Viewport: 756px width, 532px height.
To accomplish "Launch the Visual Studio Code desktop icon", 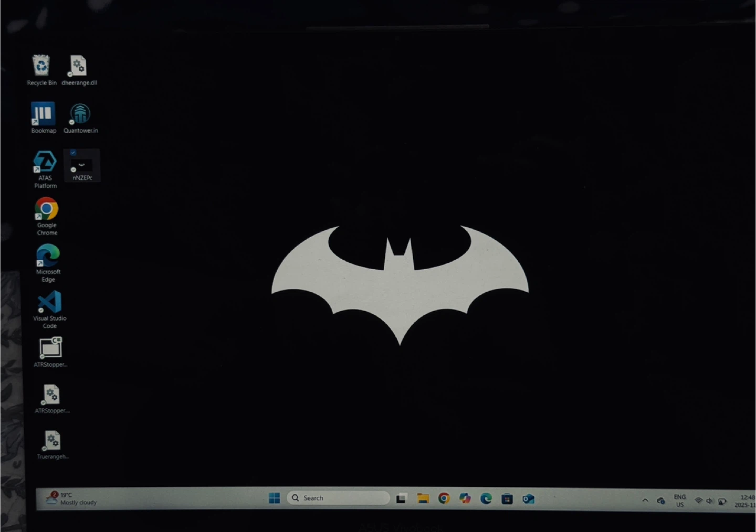I will [49, 302].
